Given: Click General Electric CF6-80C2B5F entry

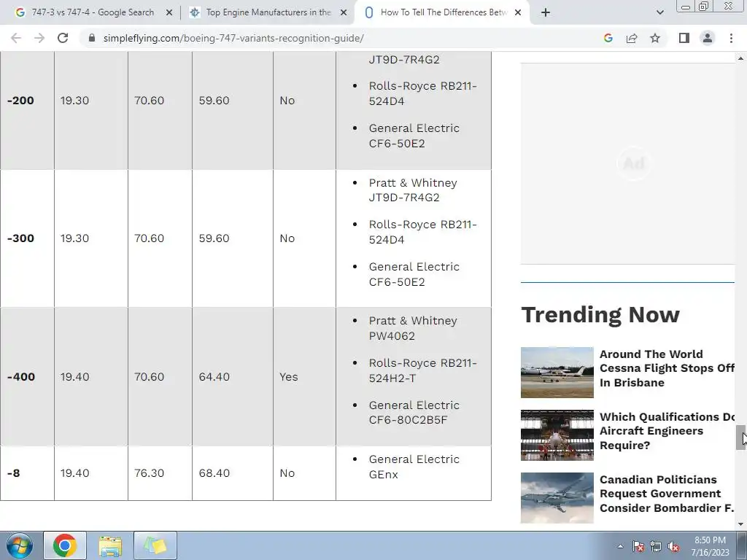Looking at the screenshot, I should pyautogui.click(x=414, y=413).
